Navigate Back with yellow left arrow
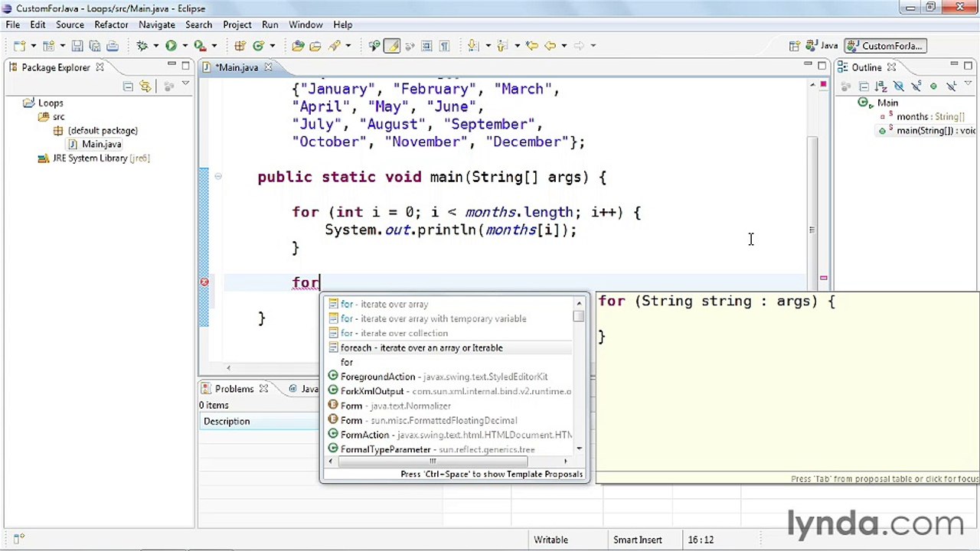The width and height of the screenshot is (980, 551). coord(550,46)
